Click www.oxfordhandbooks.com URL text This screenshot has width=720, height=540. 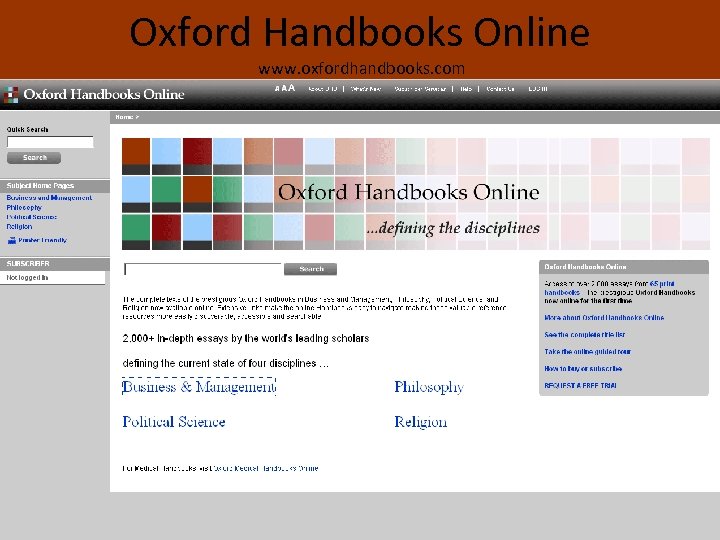click(x=361, y=68)
